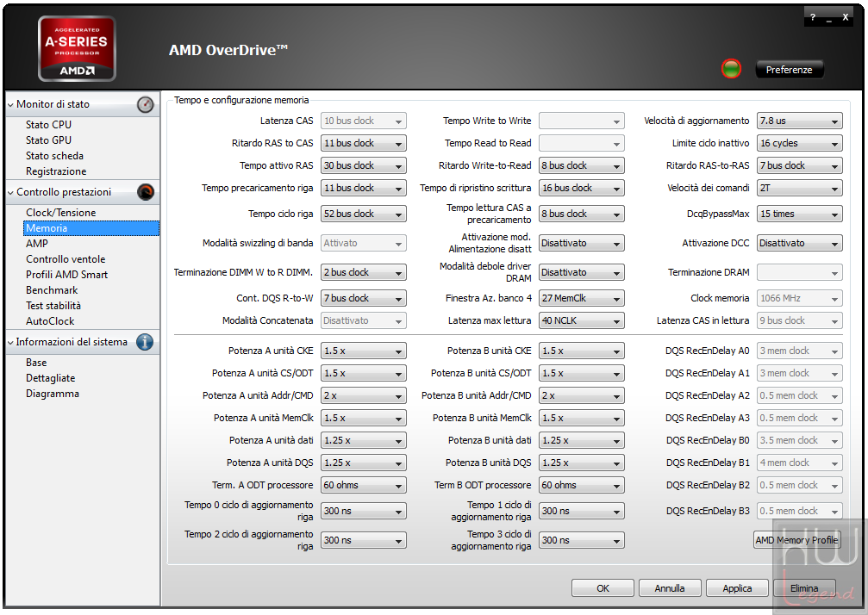The height and width of the screenshot is (615, 868).
Task: Open Term. A ODT processore dropdown
Action: 363,485
